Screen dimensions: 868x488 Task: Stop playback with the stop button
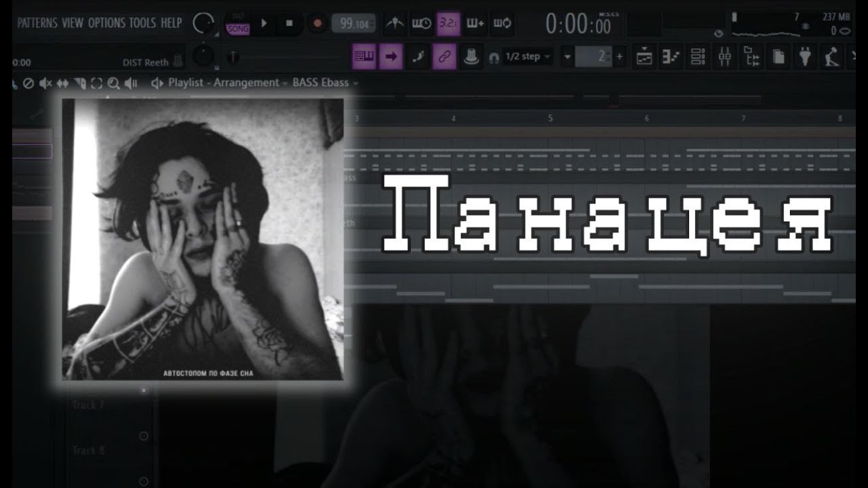tap(290, 23)
